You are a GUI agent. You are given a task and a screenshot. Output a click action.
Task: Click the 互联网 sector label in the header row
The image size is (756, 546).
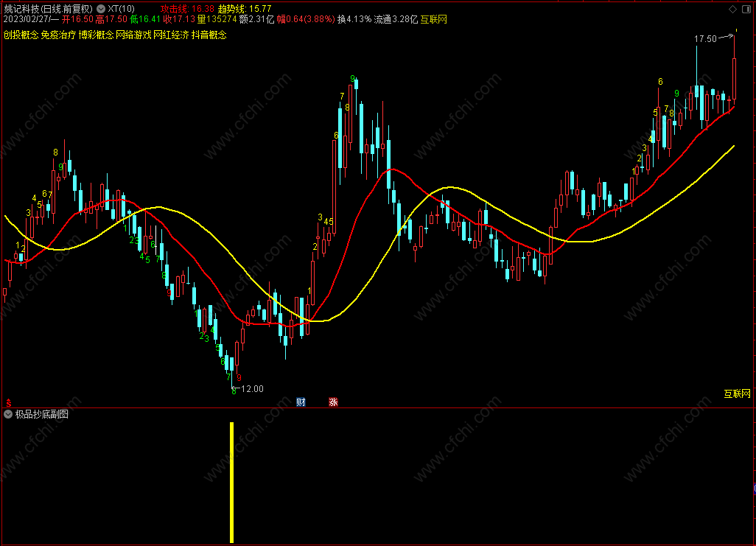pyautogui.click(x=434, y=19)
